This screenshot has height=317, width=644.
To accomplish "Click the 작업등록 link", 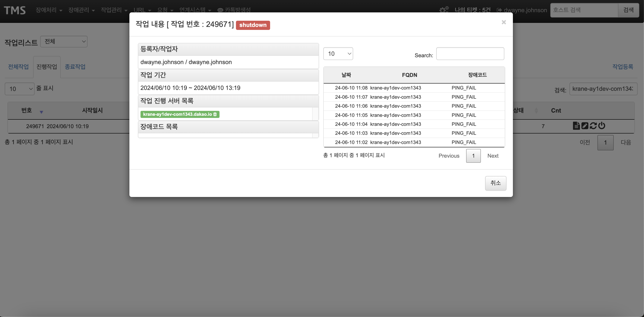I will click(x=622, y=67).
